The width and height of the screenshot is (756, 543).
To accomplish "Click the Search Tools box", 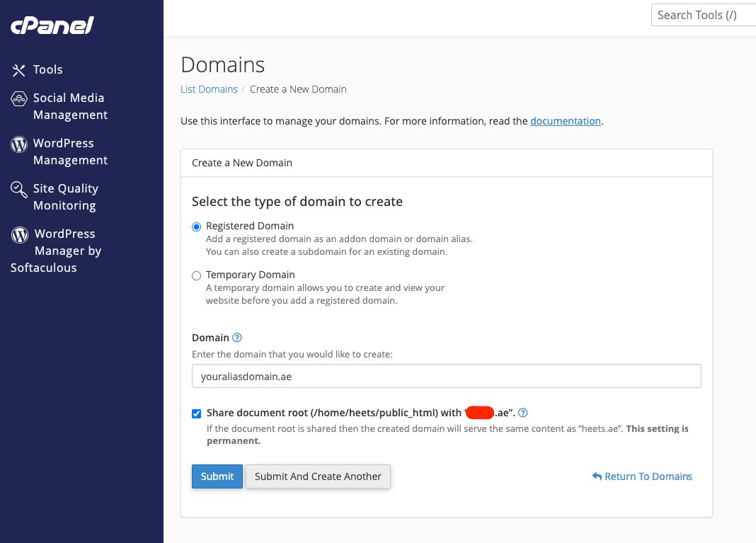I will click(704, 15).
